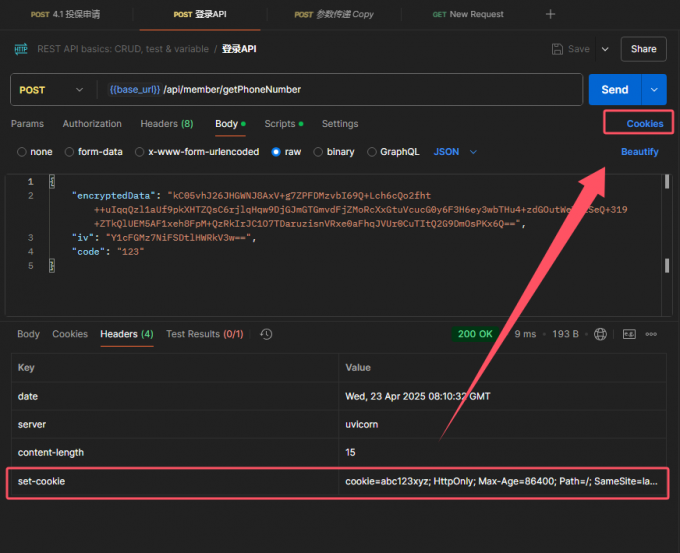Screen dimensions: 680x553
Task: Select x-www-form-urlencoded body type
Action: point(139,152)
